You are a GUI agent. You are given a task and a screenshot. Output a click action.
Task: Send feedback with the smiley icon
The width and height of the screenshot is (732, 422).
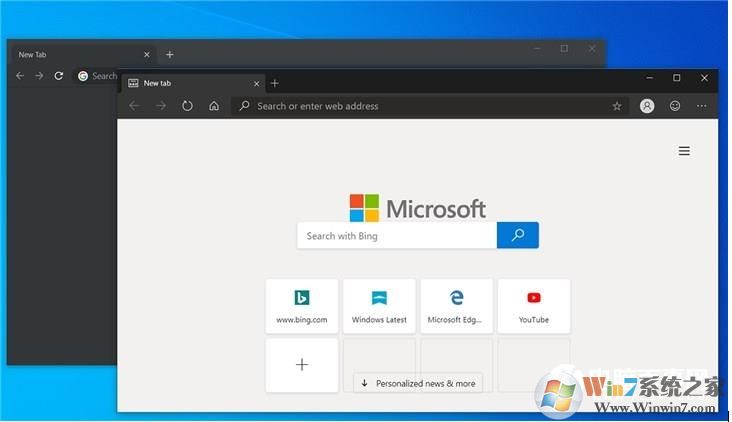point(675,106)
